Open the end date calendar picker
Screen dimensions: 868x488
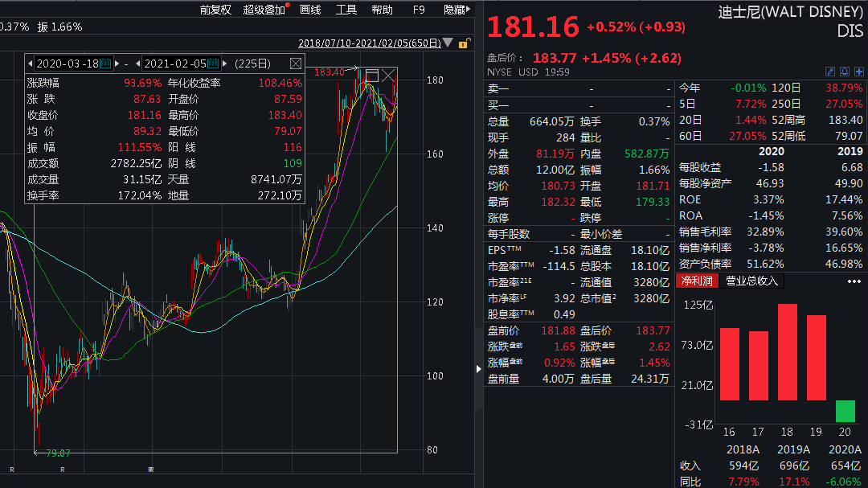point(213,64)
